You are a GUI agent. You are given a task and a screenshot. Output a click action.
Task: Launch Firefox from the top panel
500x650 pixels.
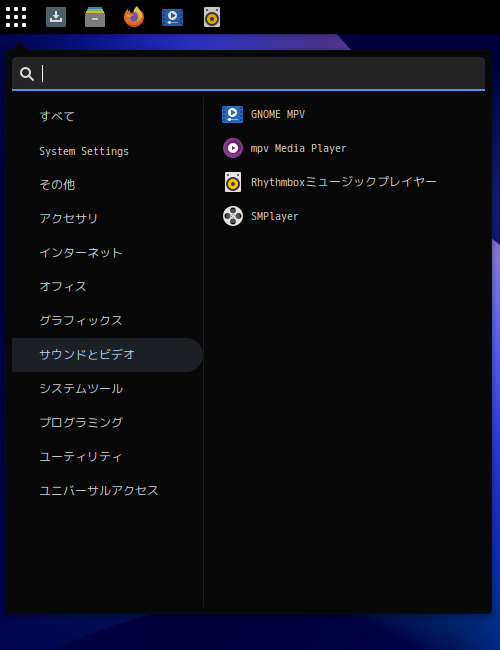[134, 17]
